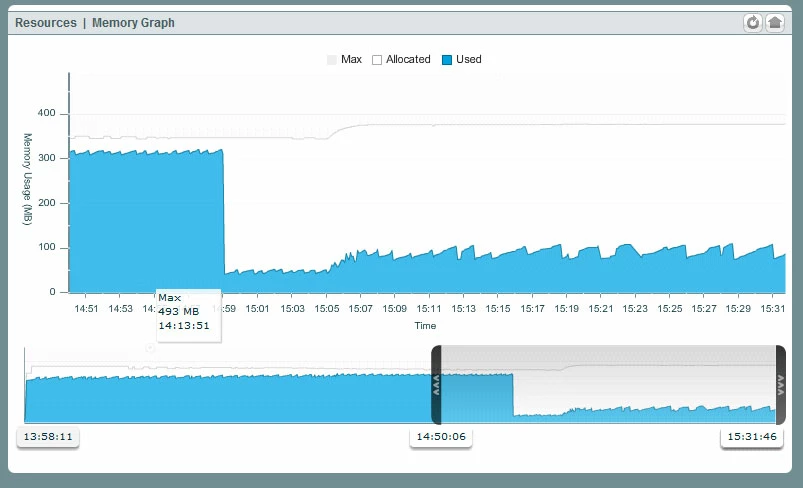Grab the left range selector handle
This screenshot has width=803, height=488.
436,385
